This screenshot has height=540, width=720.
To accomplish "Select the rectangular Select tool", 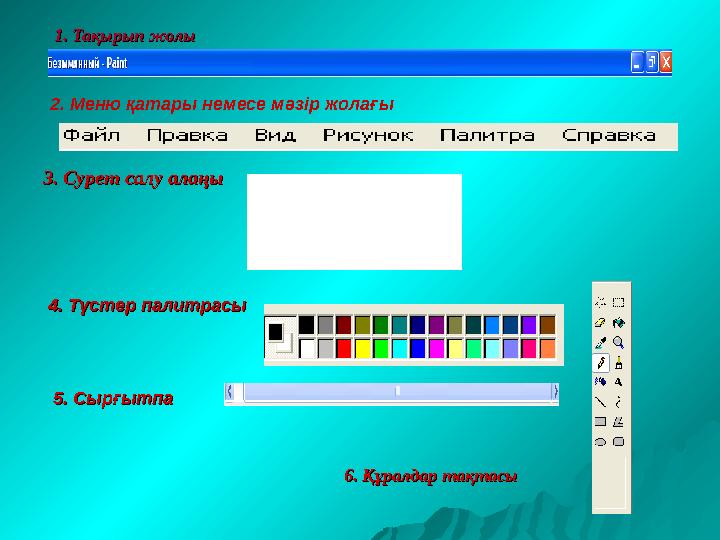I will (x=619, y=302).
